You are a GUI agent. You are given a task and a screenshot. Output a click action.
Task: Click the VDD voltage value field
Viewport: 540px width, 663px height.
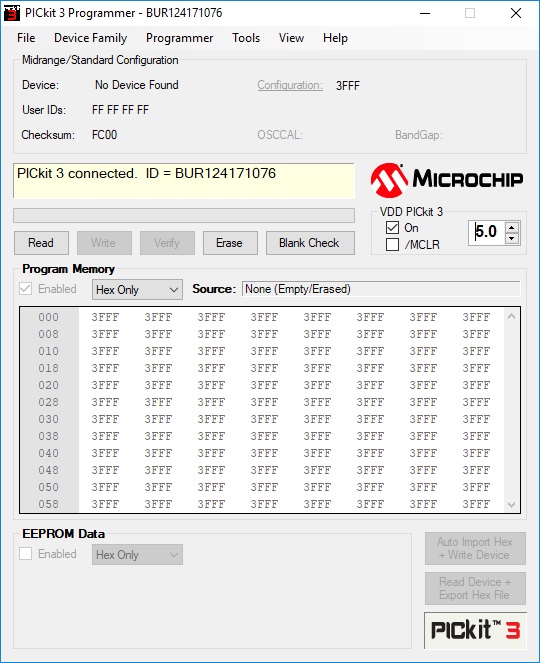[487, 232]
